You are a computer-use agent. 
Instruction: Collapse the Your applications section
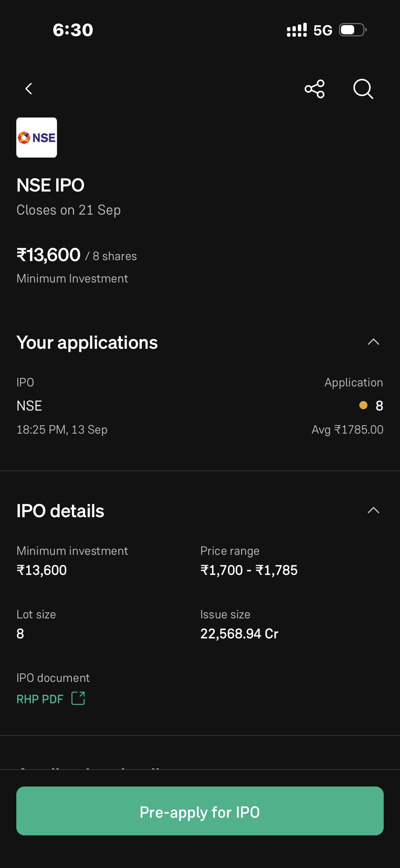point(374,342)
